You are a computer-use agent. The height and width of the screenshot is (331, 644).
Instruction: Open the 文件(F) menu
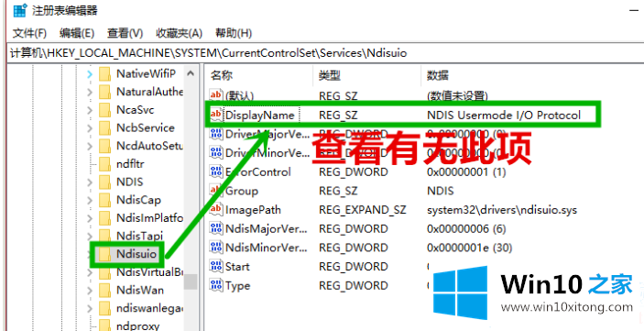pyautogui.click(x=29, y=33)
